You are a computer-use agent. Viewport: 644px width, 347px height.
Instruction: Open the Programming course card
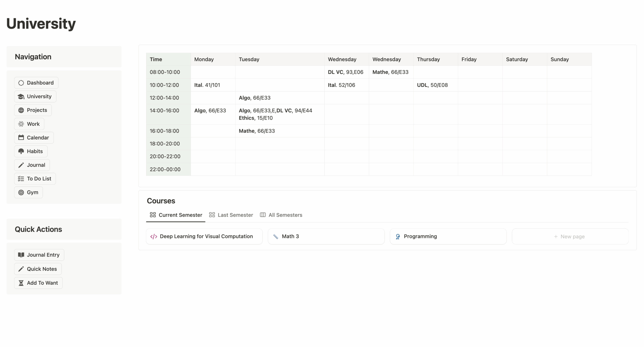coord(448,236)
